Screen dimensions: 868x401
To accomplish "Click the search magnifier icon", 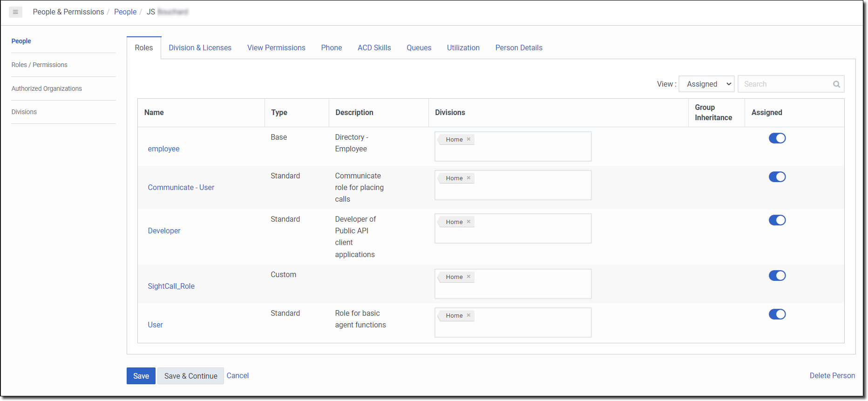I will 836,84.
